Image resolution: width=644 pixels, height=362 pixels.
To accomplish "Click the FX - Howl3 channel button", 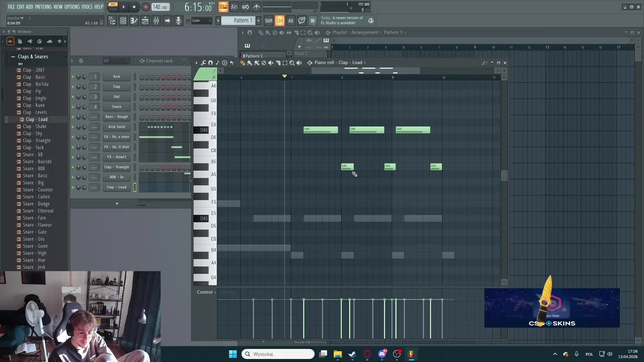I will (117, 157).
